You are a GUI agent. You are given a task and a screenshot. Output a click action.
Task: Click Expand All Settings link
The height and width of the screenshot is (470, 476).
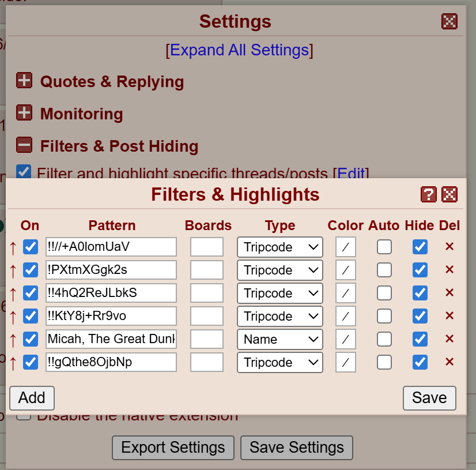coord(239,50)
